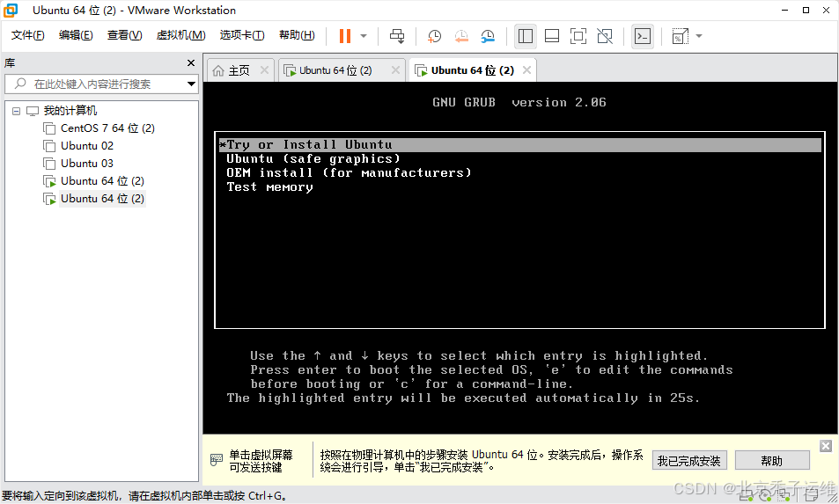Collapse the 我的计算机 tree node
The width and height of the screenshot is (839, 504).
coord(16,111)
